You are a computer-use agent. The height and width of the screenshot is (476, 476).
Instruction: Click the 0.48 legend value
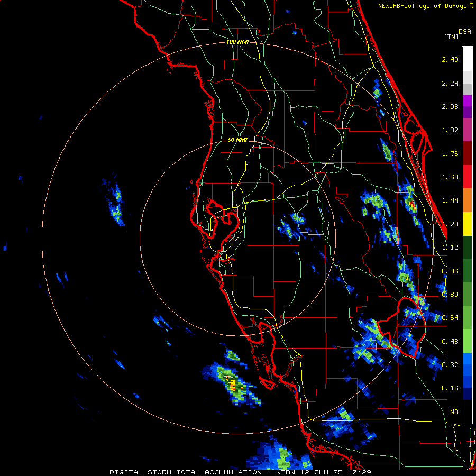450,342
